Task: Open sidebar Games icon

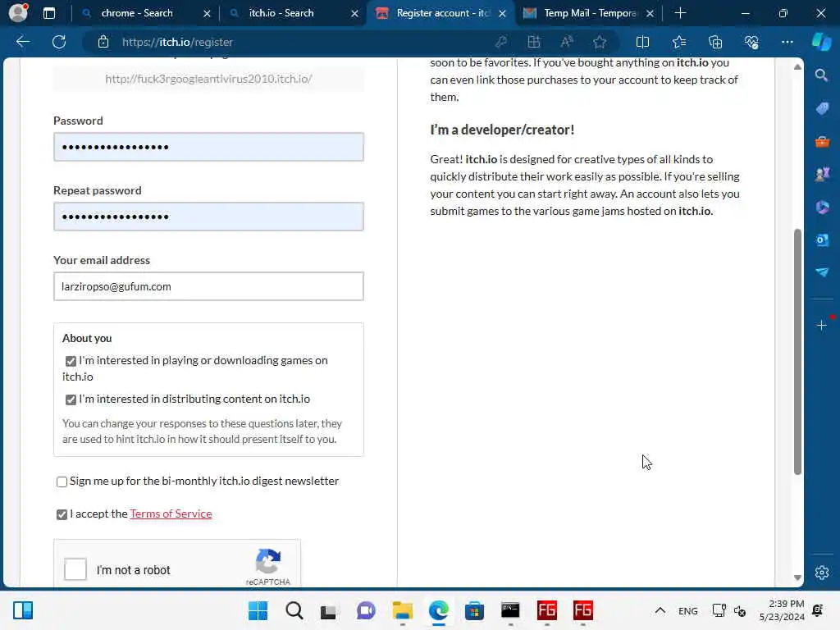Action: [822, 174]
